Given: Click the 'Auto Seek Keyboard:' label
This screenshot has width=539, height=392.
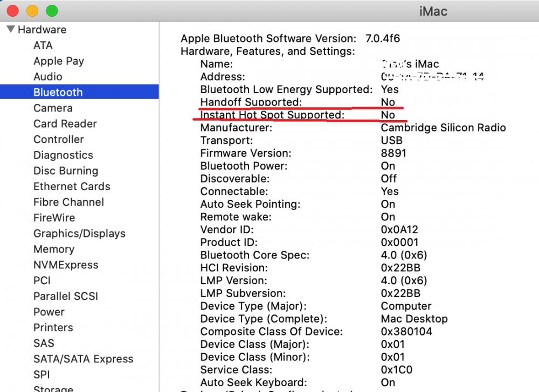Looking at the screenshot, I should [254, 382].
